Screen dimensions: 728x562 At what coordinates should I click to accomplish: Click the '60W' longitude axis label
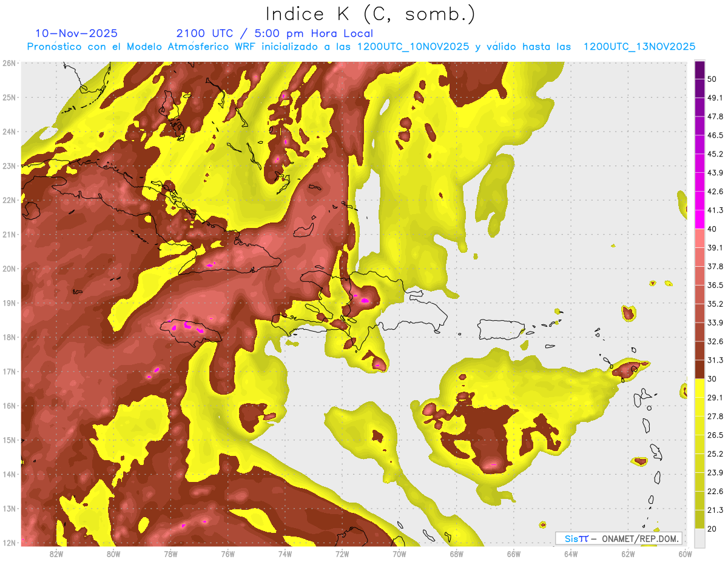686,554
